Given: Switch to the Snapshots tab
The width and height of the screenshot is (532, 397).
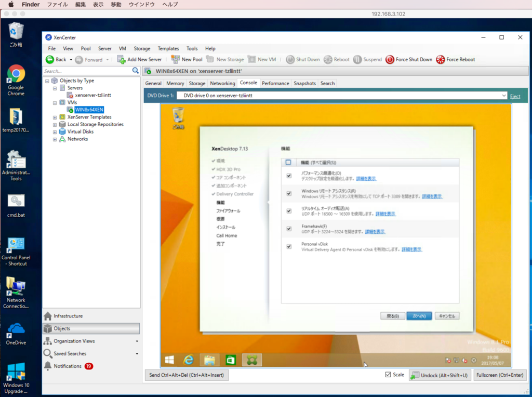Looking at the screenshot, I should pyautogui.click(x=304, y=83).
